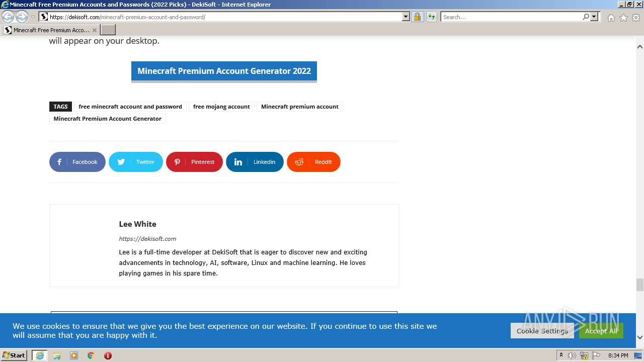This screenshot has width=644, height=362.
Task: Open the Opera taskbar icon
Action: point(108,355)
